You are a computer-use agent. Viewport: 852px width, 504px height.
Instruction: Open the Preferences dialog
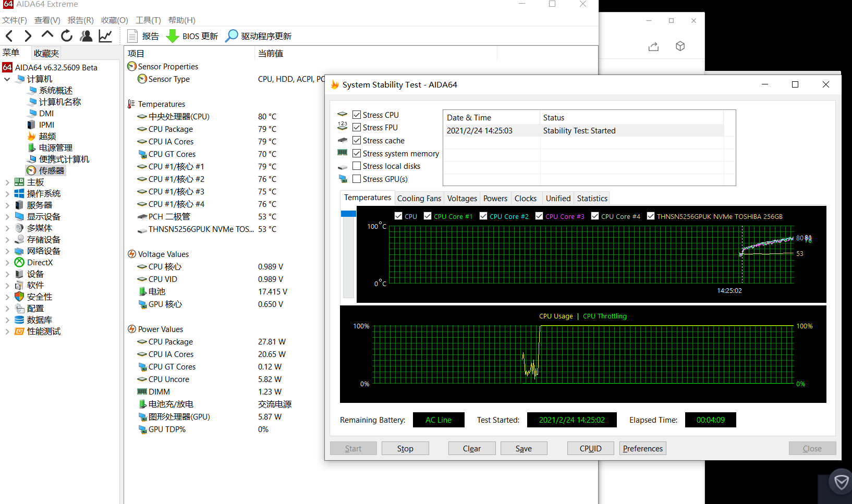click(x=643, y=448)
